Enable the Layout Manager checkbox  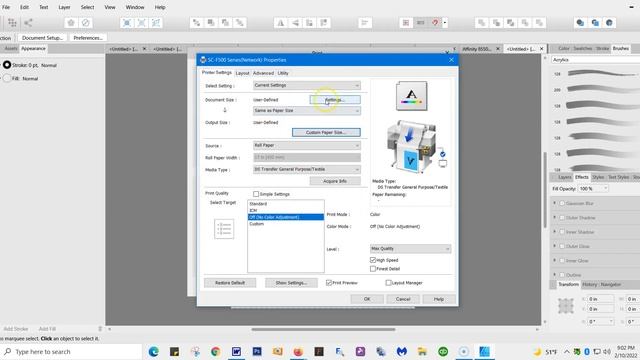pos(388,282)
